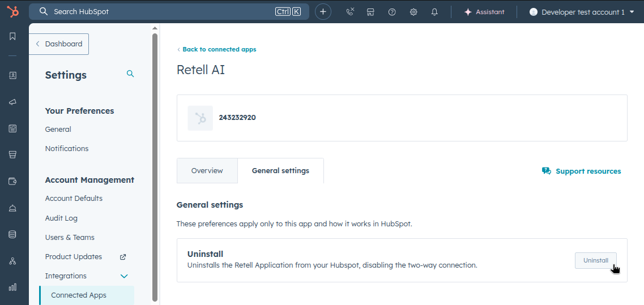Image resolution: width=644 pixels, height=305 pixels.
Task: Open Commerce wallet icon in left rail
Action: click(x=12, y=182)
